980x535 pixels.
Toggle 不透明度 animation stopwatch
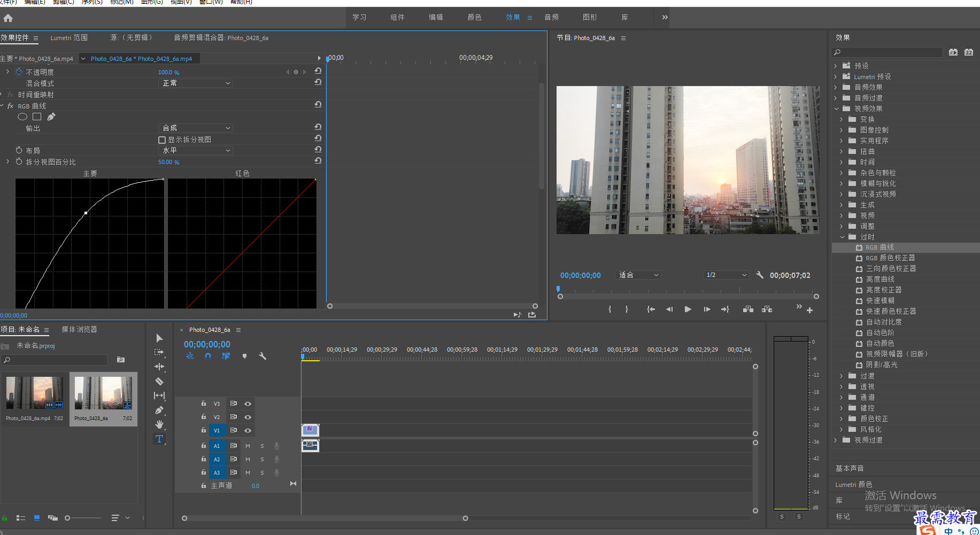(19, 72)
